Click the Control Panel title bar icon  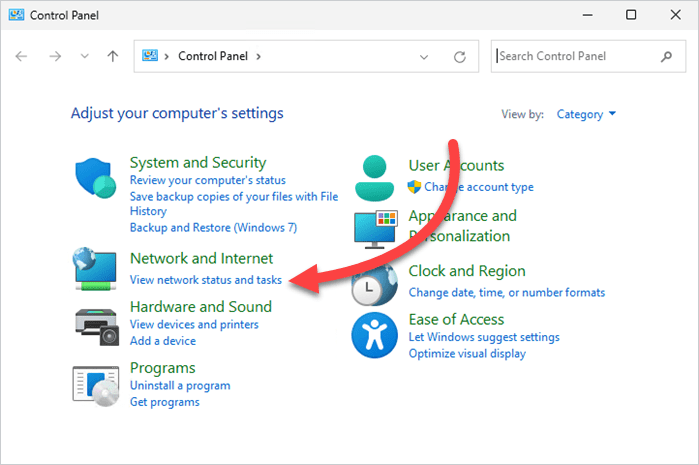pyautogui.click(x=16, y=15)
